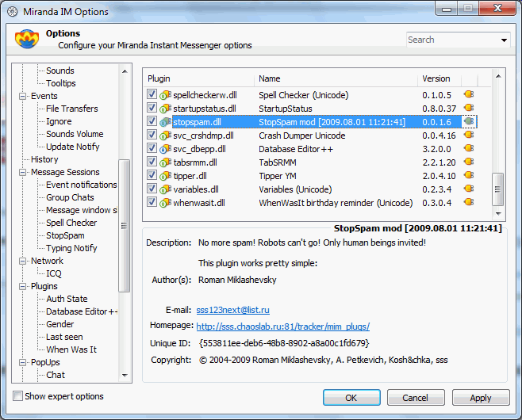Screen dimensions: 522x420
Task: Toggle the svc_dbepp.dll plugin checkbox
Action: (152, 148)
